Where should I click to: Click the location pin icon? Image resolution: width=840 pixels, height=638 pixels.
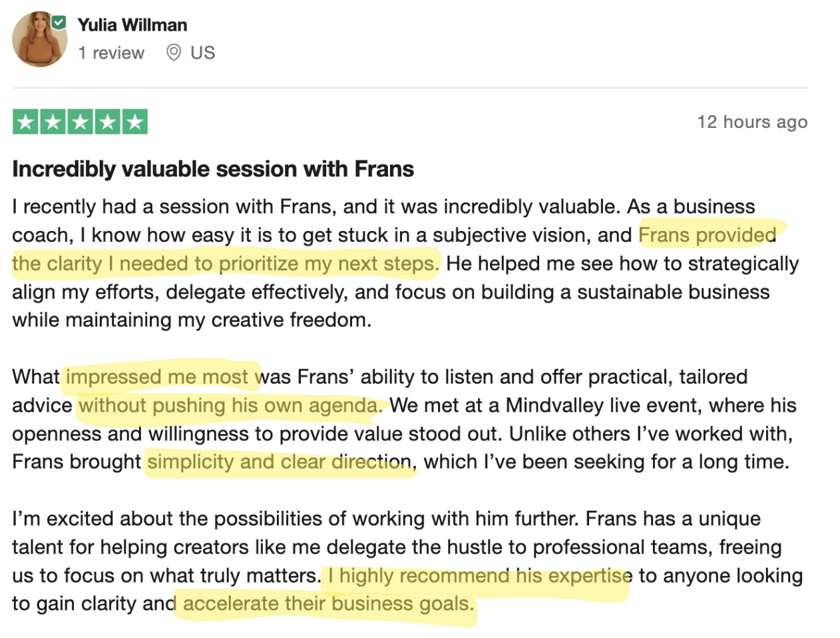(174, 53)
